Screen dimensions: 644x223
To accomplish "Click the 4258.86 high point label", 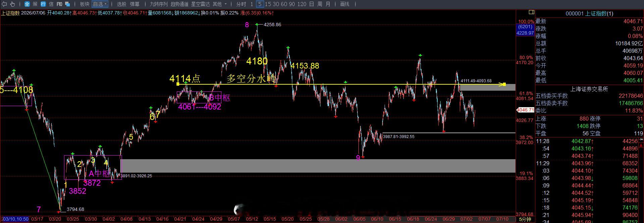I will pyautogui.click(x=273, y=25).
